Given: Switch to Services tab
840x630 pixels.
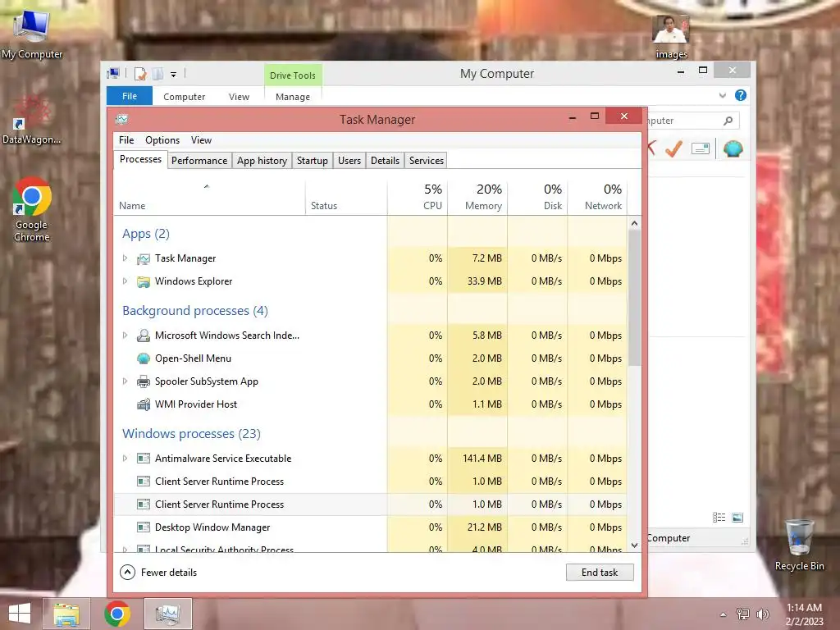Looking at the screenshot, I should (427, 161).
